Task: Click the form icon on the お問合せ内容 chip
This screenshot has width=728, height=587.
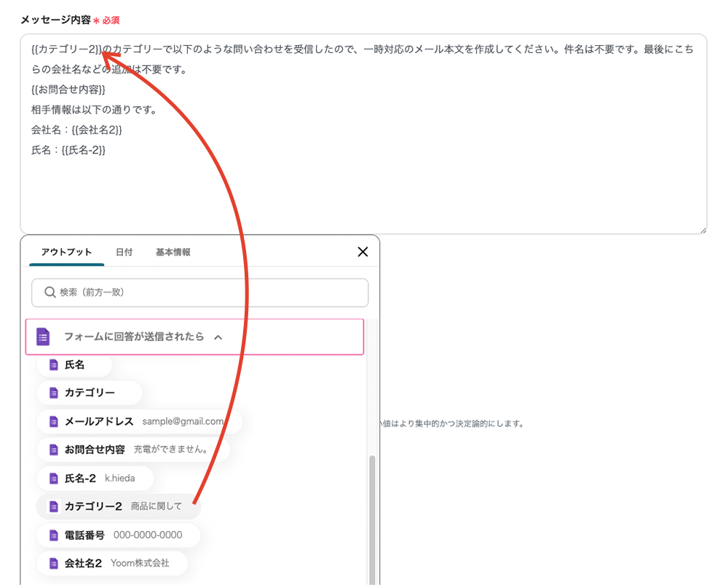Action: [54, 450]
